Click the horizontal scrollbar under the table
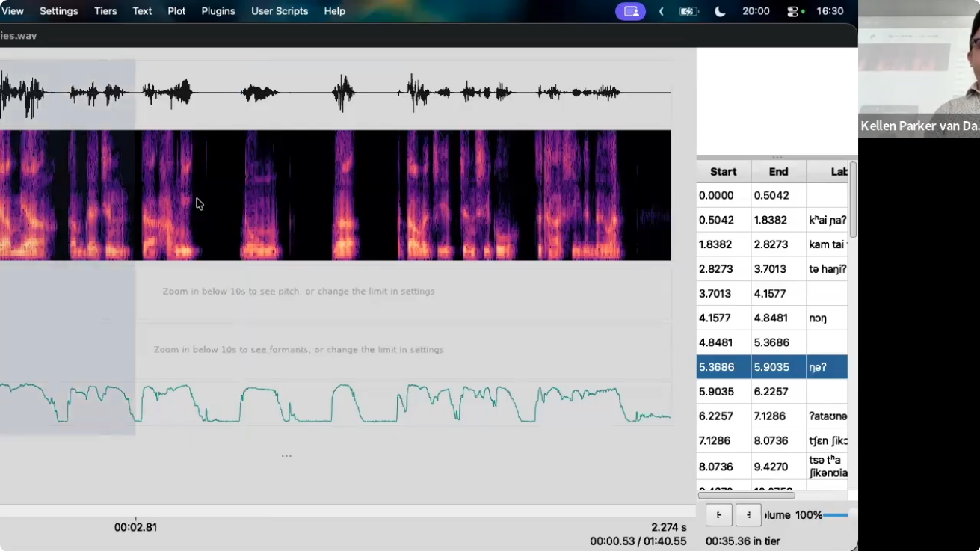The image size is (980, 551). pyautogui.click(x=747, y=495)
